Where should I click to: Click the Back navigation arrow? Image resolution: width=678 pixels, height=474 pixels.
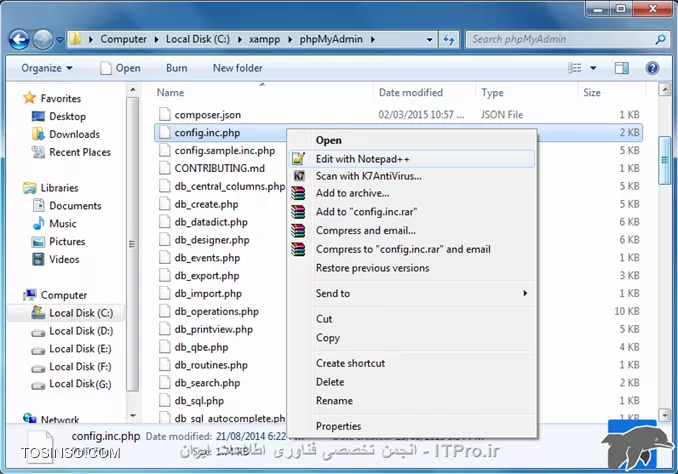tap(19, 40)
